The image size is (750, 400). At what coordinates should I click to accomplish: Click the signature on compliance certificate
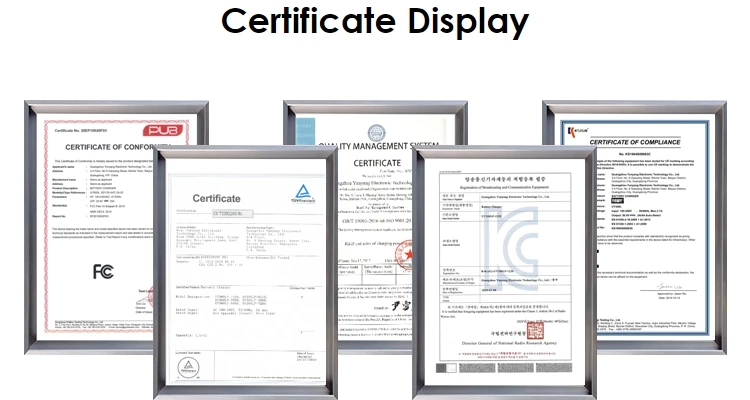coord(669,287)
